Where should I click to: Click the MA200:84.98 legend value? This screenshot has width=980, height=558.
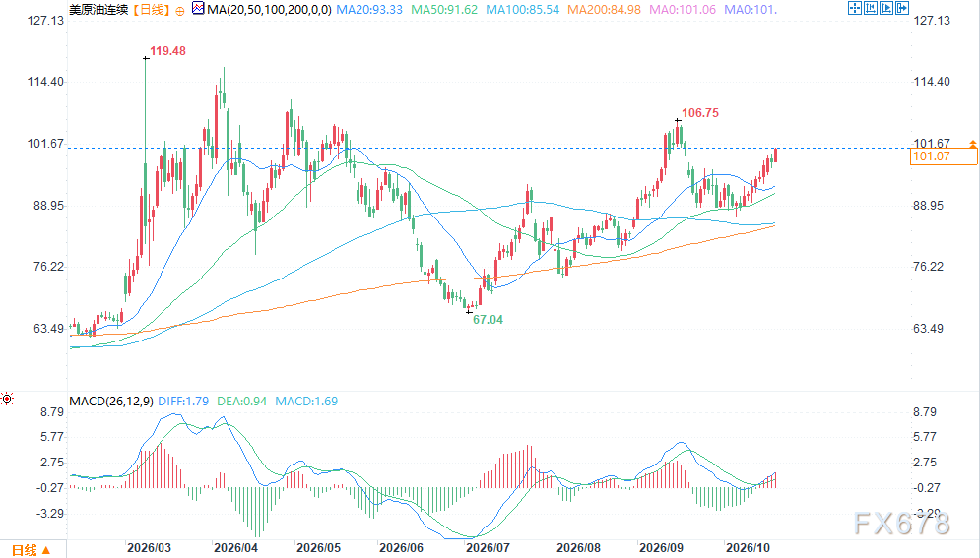tap(604, 10)
